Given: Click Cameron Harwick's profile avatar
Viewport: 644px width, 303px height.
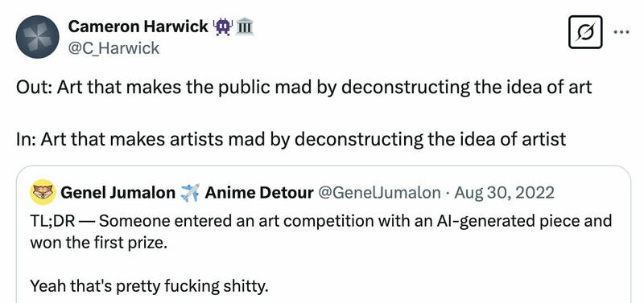Looking at the screenshot, I should (x=37, y=37).
